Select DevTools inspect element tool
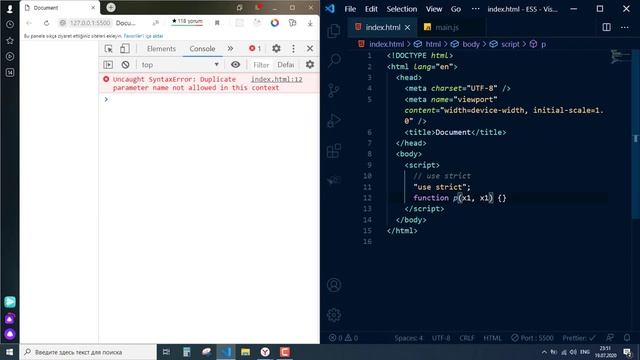640x360 pixels. (109, 49)
